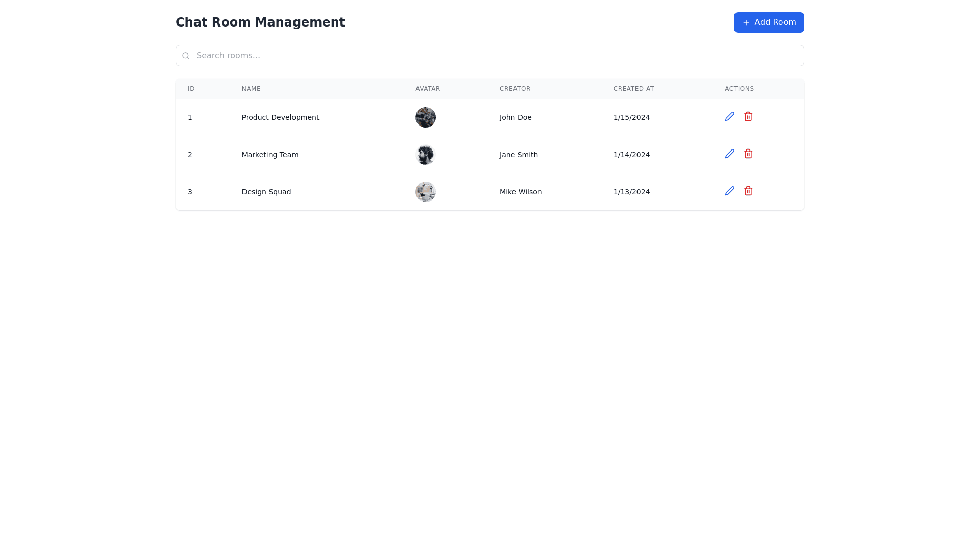Image resolution: width=980 pixels, height=551 pixels.
Task: Edit the Marketing Team room
Action: point(729,154)
